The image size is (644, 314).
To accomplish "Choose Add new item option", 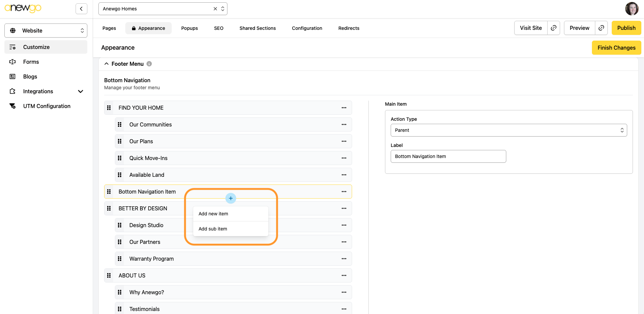I will (x=213, y=214).
